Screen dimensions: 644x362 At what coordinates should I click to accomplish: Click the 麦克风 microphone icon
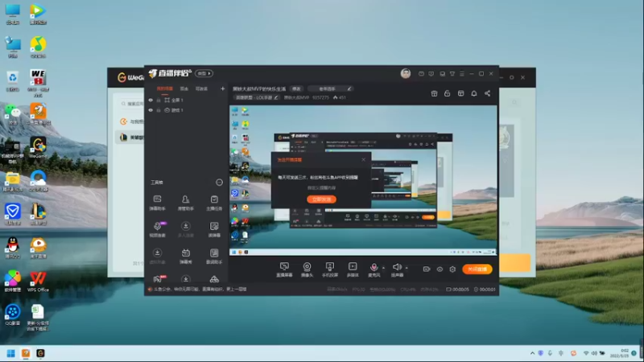pos(374,269)
